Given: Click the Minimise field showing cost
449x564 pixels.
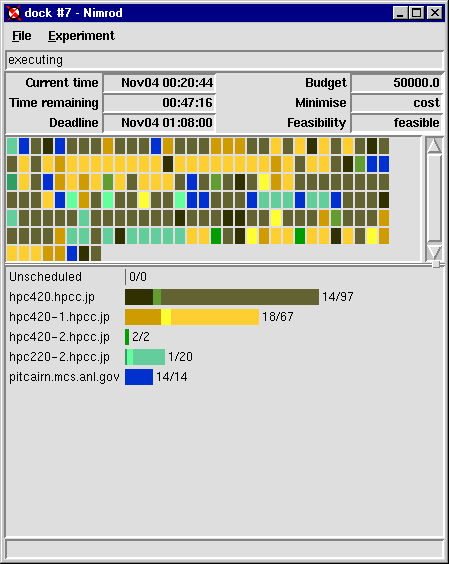Looking at the screenshot, I should click(397, 103).
